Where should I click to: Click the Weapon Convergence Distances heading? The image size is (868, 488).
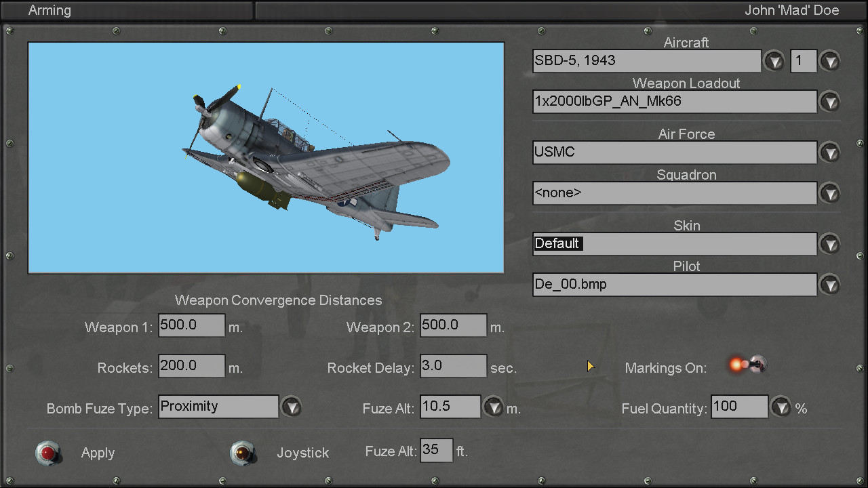tap(279, 300)
